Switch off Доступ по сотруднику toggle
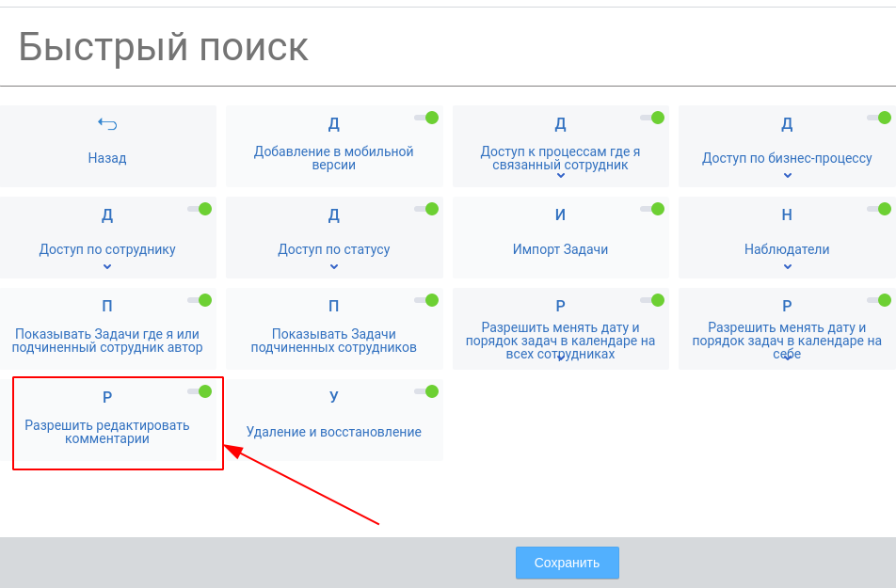Image resolution: width=896 pixels, height=588 pixels. tap(200, 209)
